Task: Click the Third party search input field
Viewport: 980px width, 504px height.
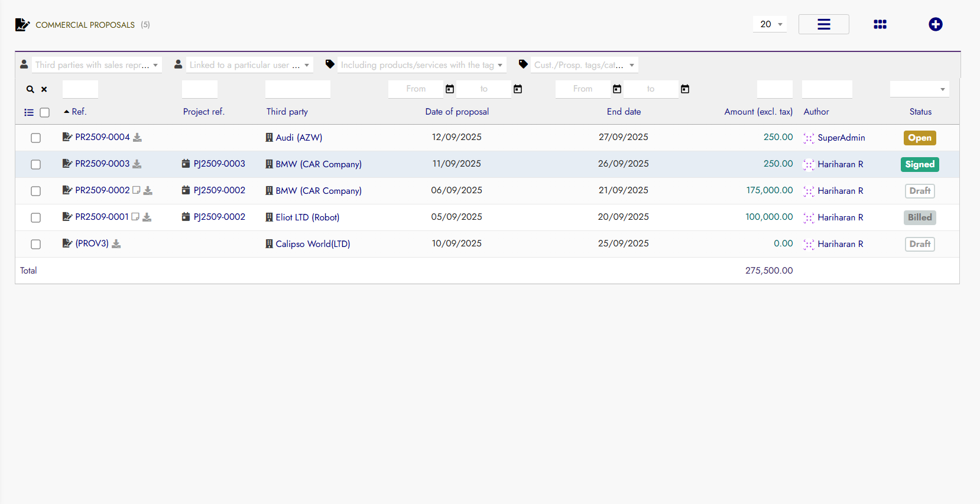Action: [298, 89]
